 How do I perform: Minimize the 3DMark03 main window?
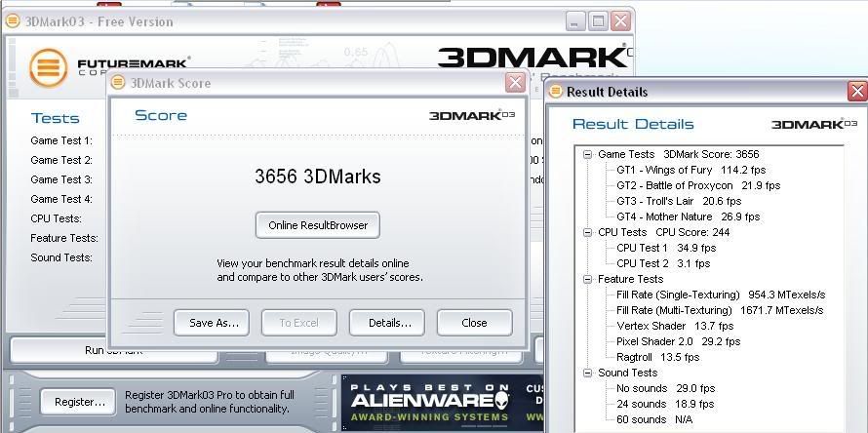[575, 20]
